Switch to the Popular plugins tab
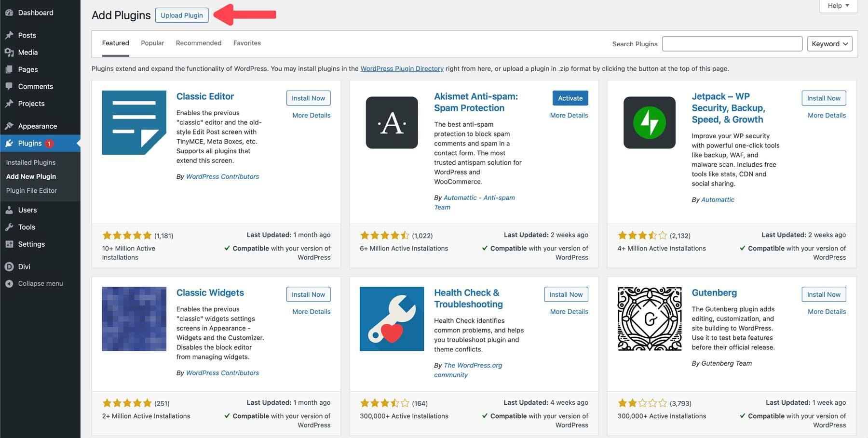Screen dimensions: 868x438 click(152, 43)
